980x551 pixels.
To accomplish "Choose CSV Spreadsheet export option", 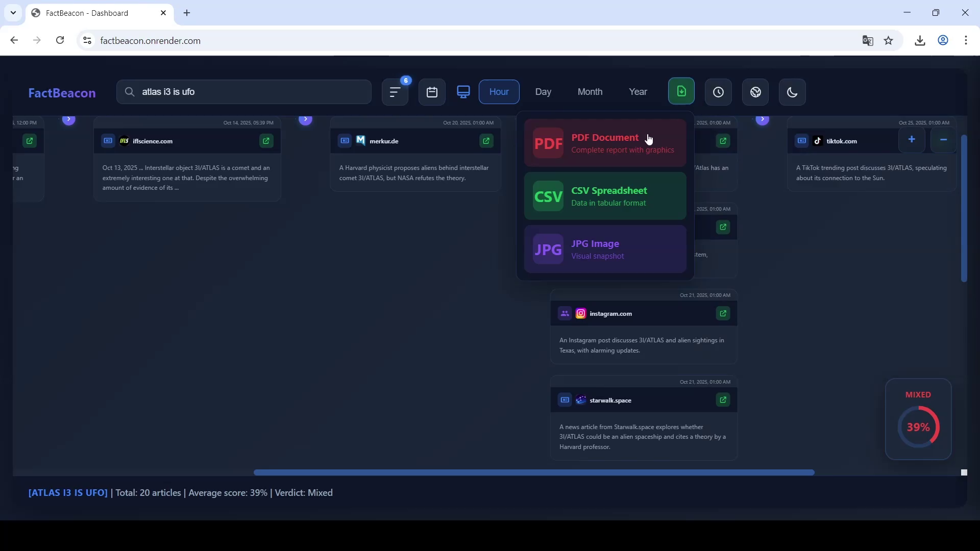I will click(605, 196).
